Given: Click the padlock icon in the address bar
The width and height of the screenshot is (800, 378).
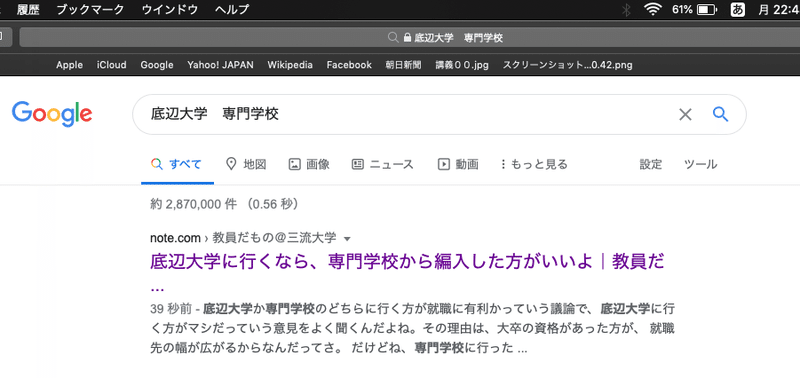Looking at the screenshot, I should click(x=407, y=38).
